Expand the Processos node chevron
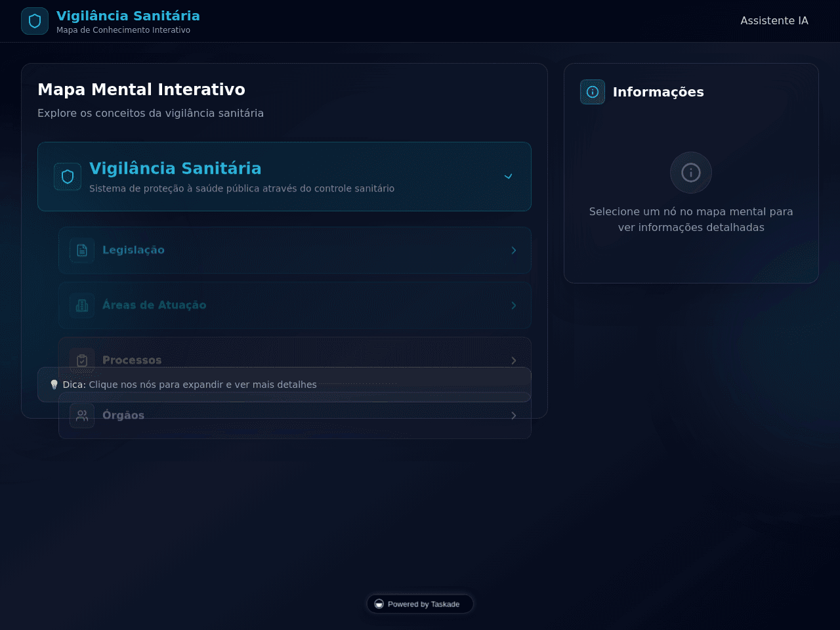This screenshot has width=840, height=630. click(514, 360)
